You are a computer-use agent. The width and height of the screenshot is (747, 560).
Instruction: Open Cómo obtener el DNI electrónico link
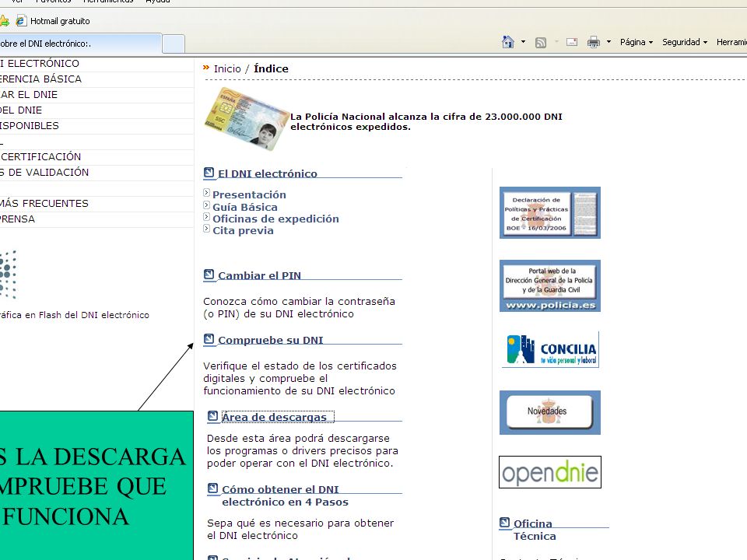[285, 495]
